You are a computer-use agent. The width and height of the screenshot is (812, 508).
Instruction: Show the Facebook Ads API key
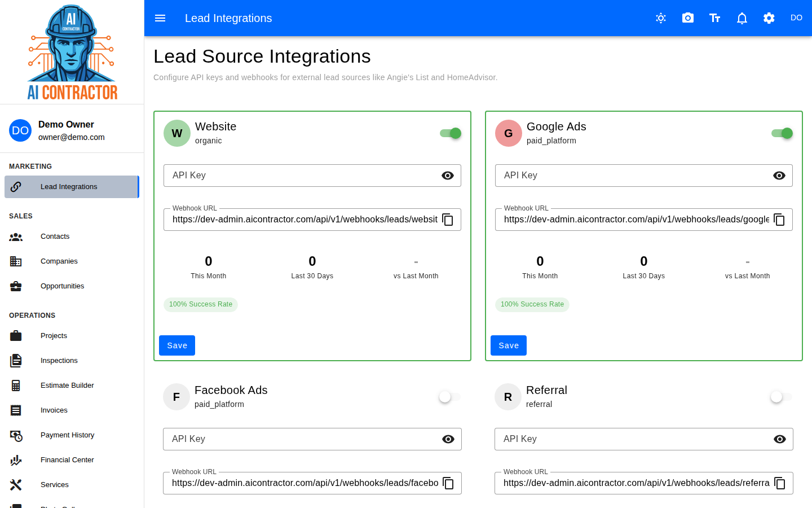pyautogui.click(x=448, y=439)
